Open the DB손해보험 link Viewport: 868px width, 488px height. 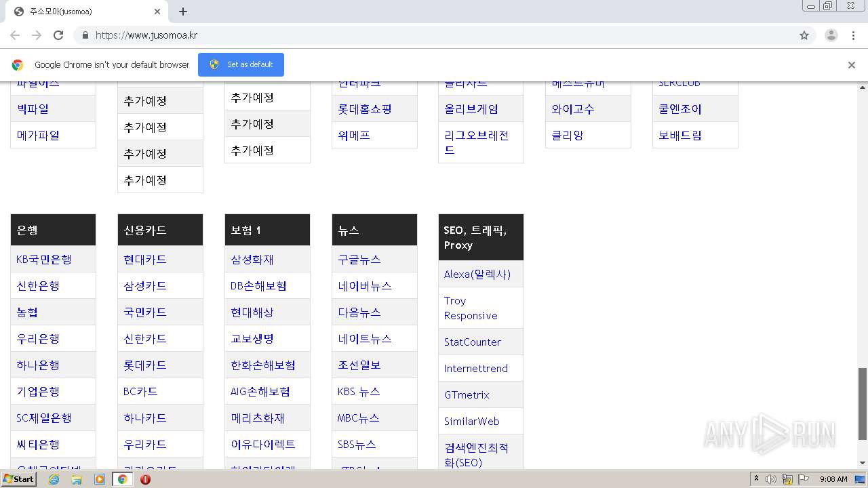pos(258,285)
